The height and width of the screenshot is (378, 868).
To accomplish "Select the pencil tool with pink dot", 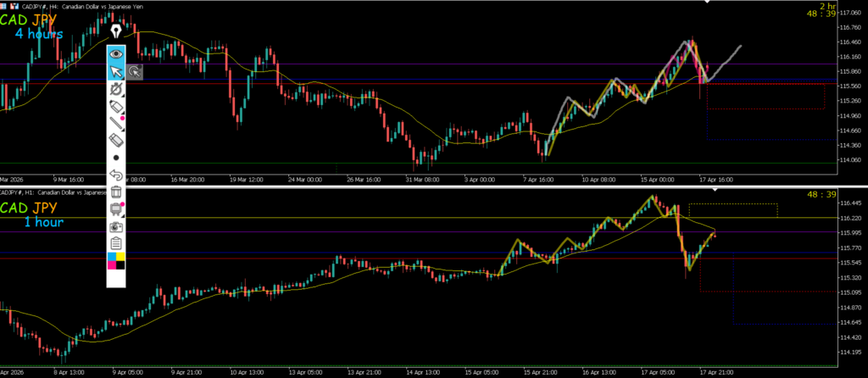I will [116, 107].
